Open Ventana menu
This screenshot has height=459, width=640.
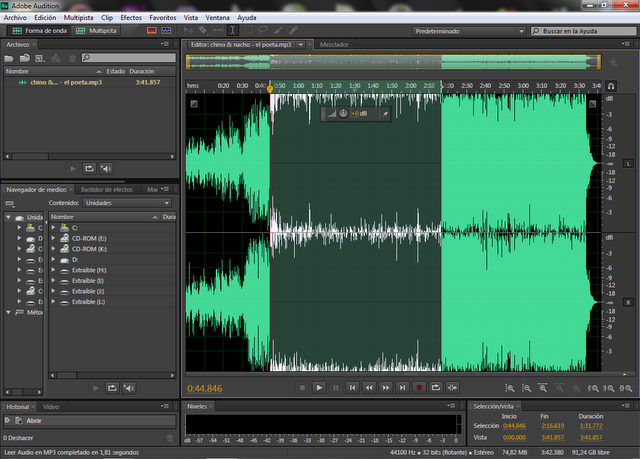tap(217, 18)
